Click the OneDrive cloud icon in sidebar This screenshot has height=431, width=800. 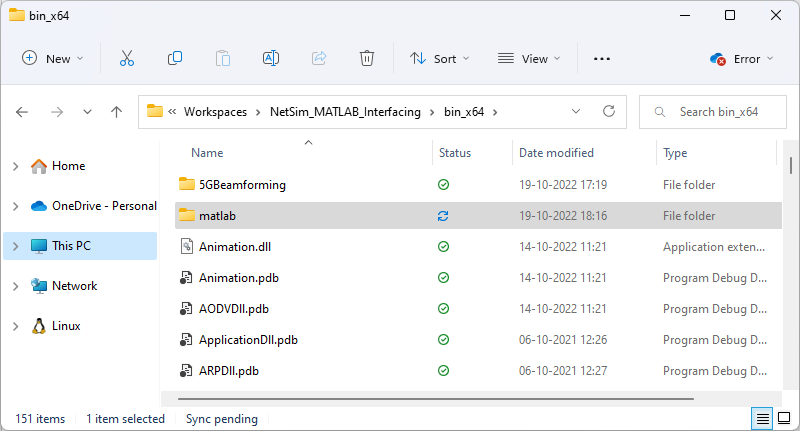click(39, 206)
